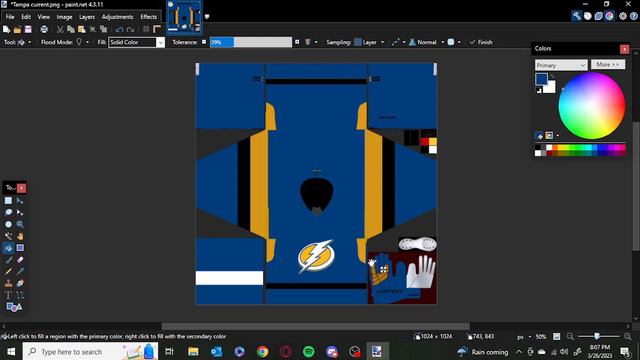Select the Zoom tool in Tools panel
This screenshot has width=640, height=360.
(x=20, y=224)
